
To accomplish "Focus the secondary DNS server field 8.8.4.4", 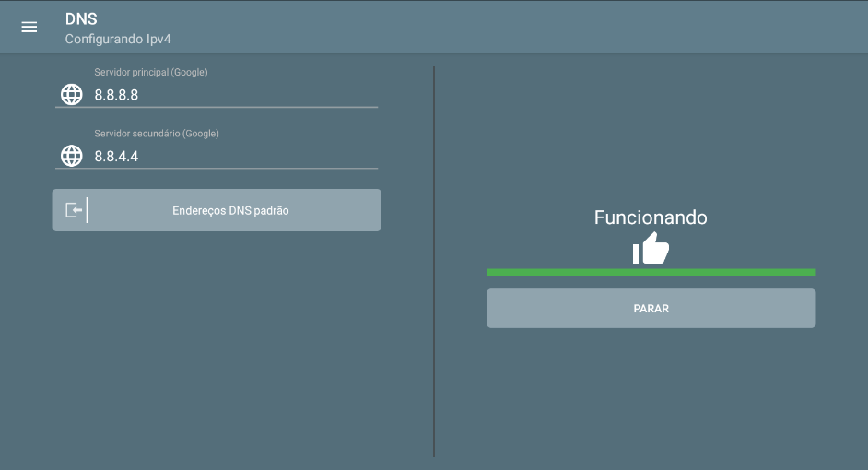I will (230, 156).
